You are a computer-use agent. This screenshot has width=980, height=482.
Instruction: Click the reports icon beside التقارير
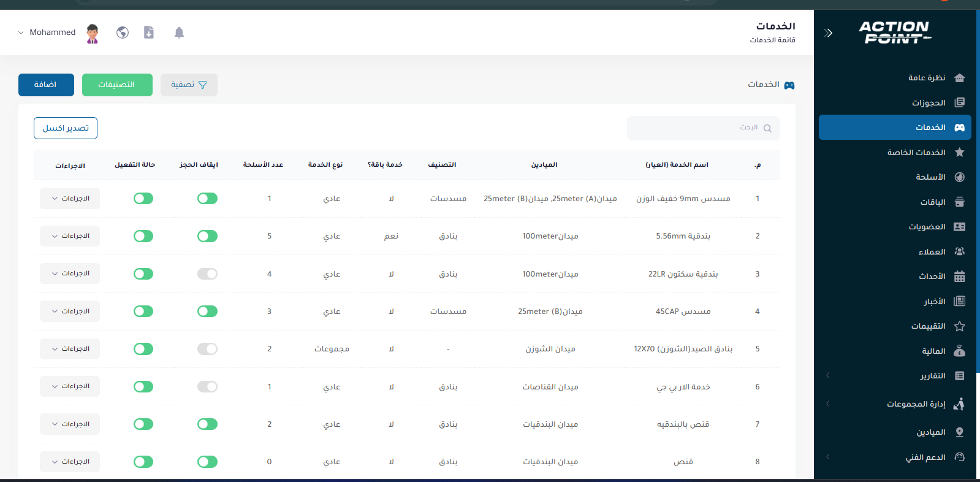[960, 376]
